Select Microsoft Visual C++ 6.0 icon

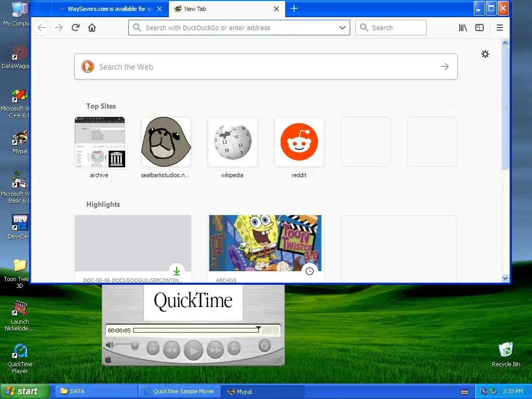16,103
